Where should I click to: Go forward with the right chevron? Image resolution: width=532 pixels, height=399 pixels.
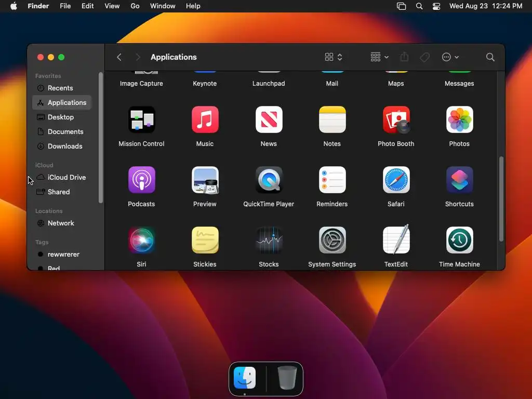point(138,57)
